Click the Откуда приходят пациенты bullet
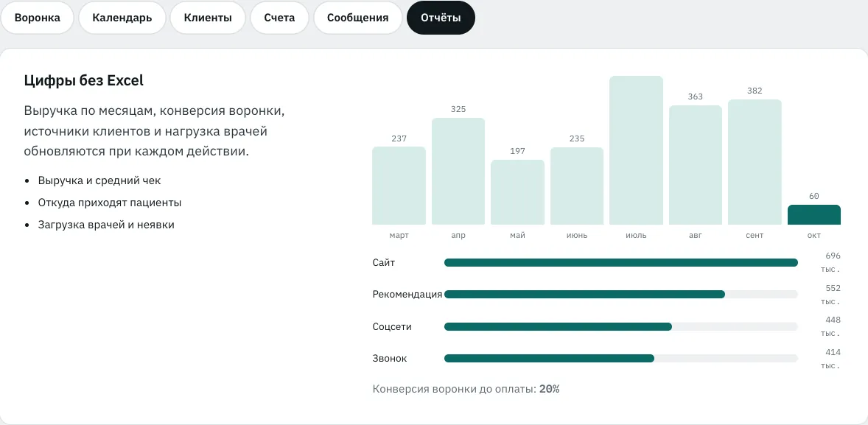Viewport: 868px width, 425px height. click(110, 203)
